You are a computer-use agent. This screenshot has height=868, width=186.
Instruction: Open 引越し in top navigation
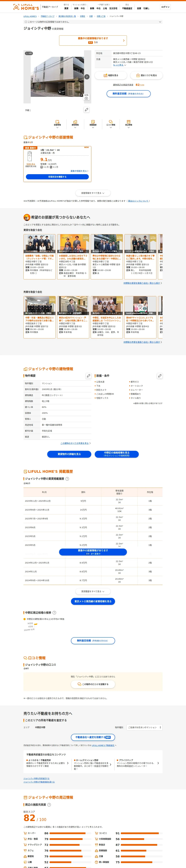point(146,8)
